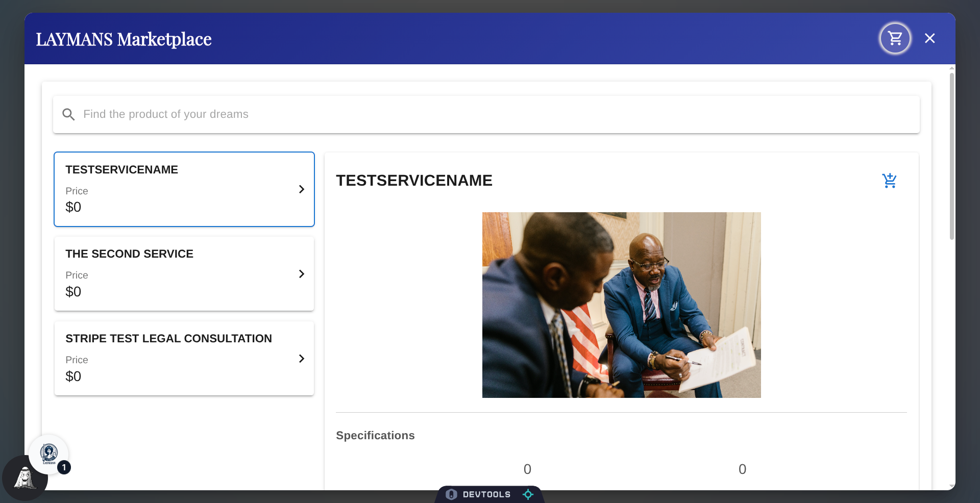980x503 pixels.
Task: Click the devtools crosshair target icon
Action: tap(528, 494)
